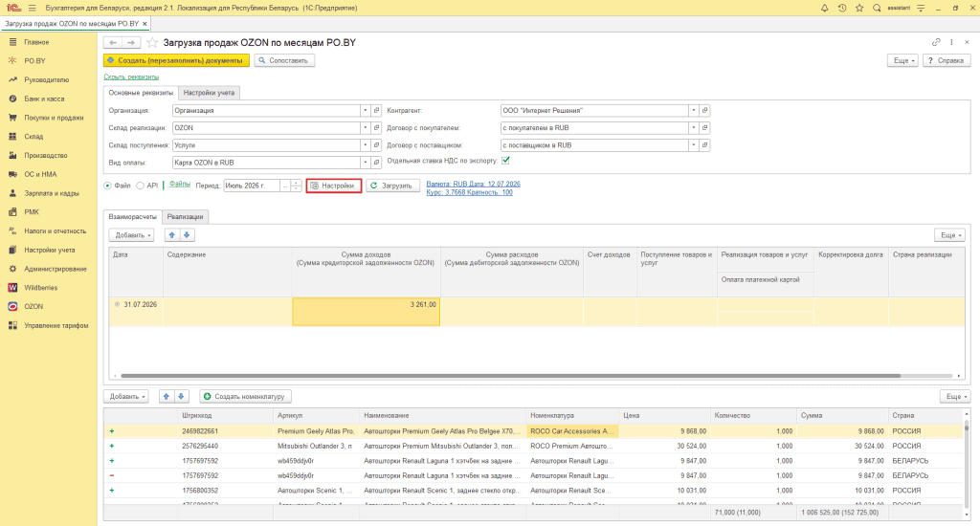Expand the Склад реализации dropdown
This screenshot has width=980, height=526.
click(x=365, y=128)
